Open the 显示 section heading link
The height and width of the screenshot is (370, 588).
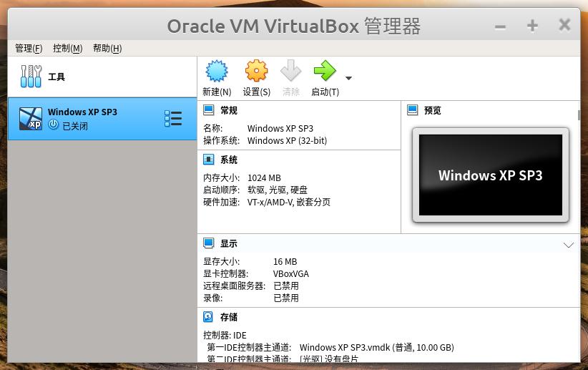click(229, 243)
